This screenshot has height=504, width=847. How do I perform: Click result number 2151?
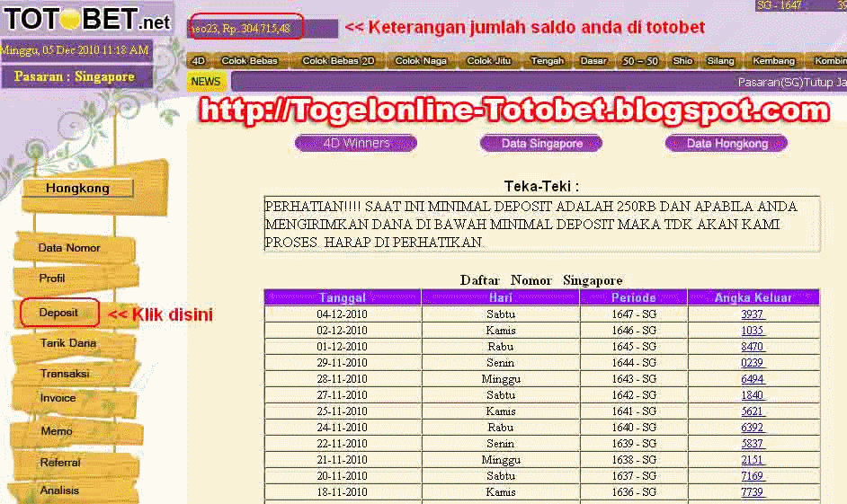click(753, 460)
